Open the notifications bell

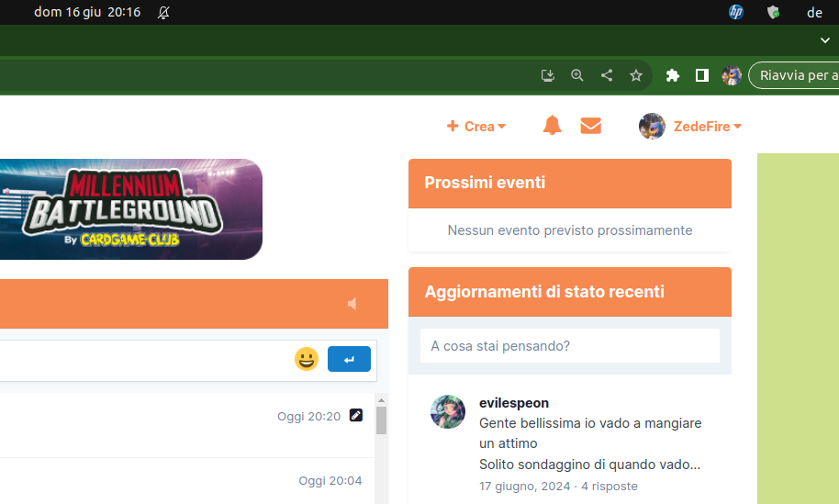[552, 126]
